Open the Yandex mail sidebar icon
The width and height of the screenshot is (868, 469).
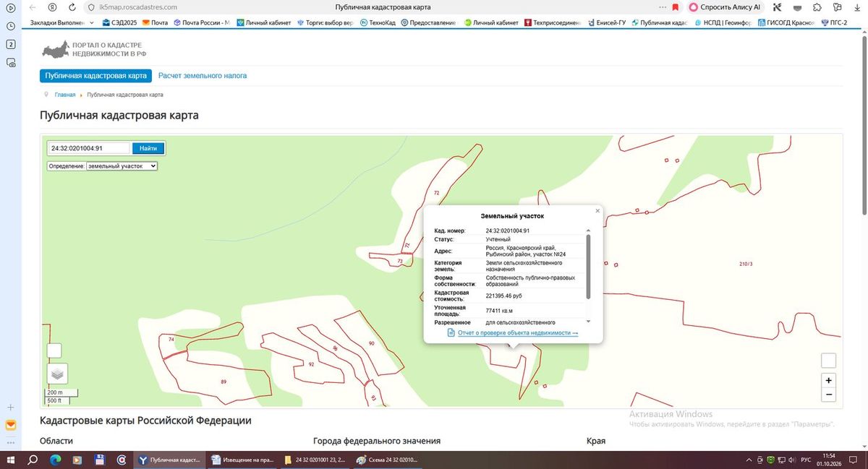[11, 425]
